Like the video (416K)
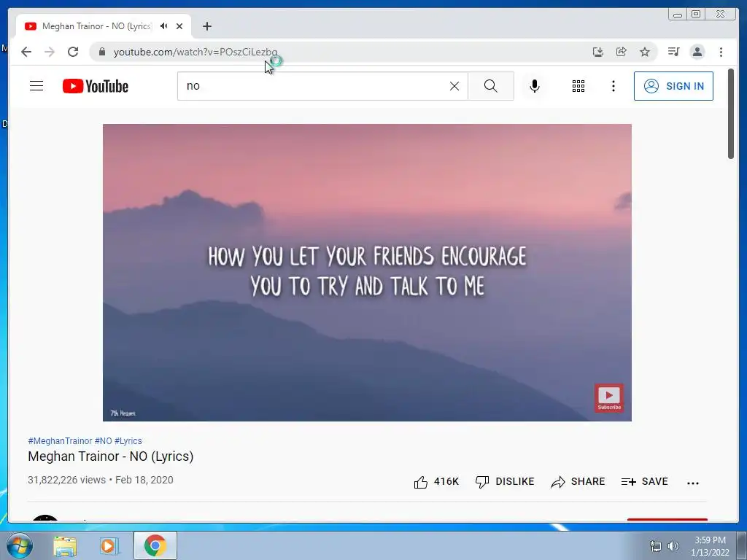 click(436, 482)
